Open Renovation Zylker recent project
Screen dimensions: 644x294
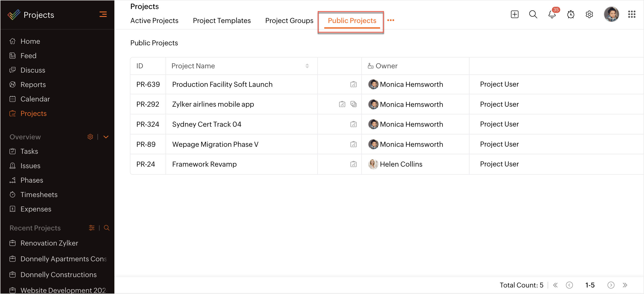click(x=49, y=243)
